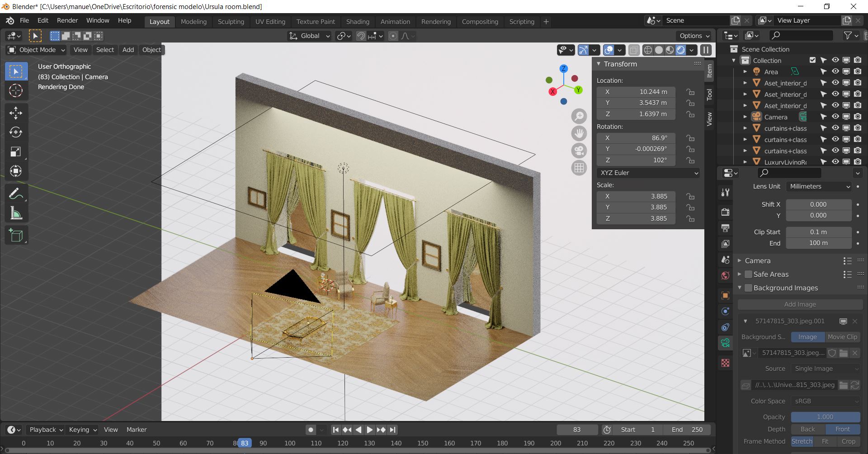Adjust the Opacity slider
Viewport: 868px width, 454px height.
[825, 417]
